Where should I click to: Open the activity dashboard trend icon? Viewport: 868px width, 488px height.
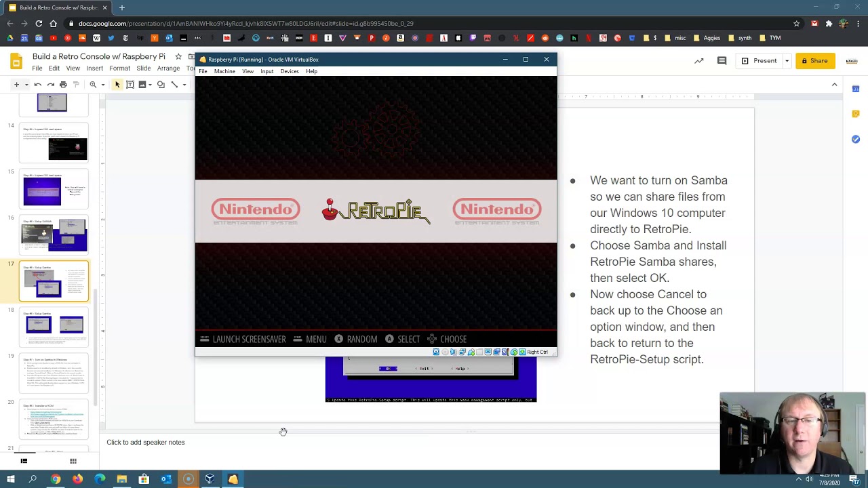698,61
